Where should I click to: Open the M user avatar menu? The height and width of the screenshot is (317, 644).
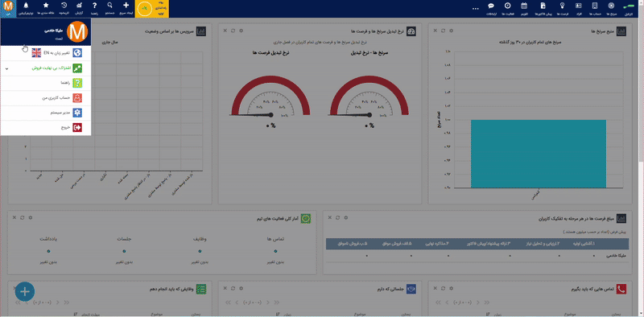[x=8, y=6]
